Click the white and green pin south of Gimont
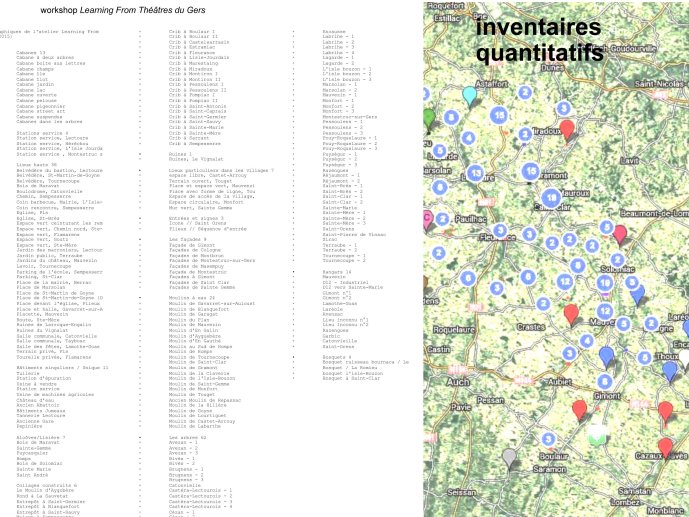689x517 pixels. pos(597,434)
